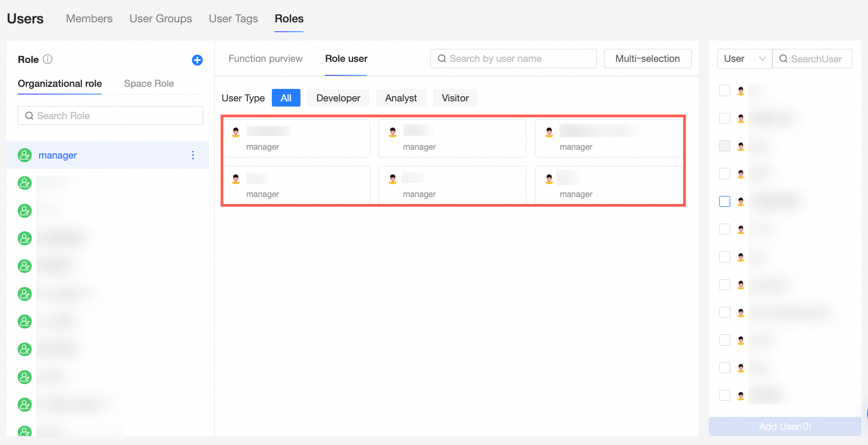This screenshot has width=868, height=445.
Task: Select the manager role in the list
Action: tap(108, 155)
